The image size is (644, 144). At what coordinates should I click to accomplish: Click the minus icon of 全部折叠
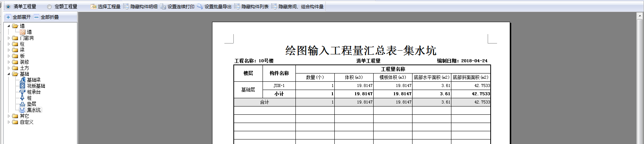point(36,17)
